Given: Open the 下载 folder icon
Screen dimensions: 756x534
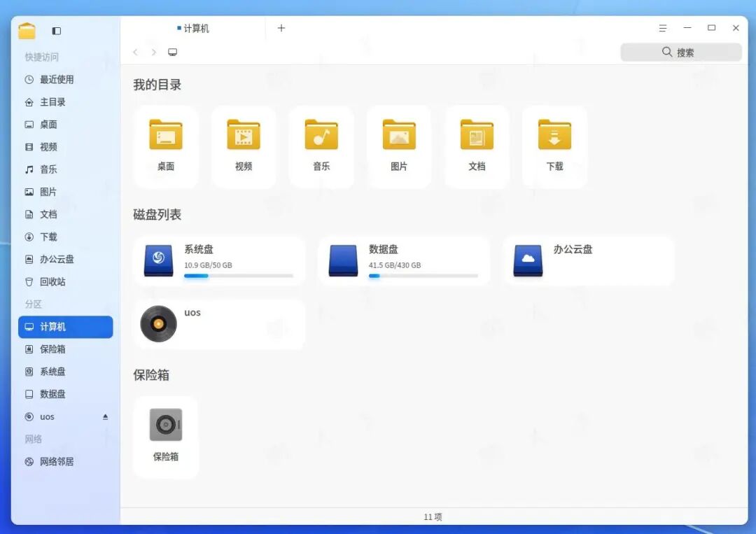Looking at the screenshot, I should (554, 135).
